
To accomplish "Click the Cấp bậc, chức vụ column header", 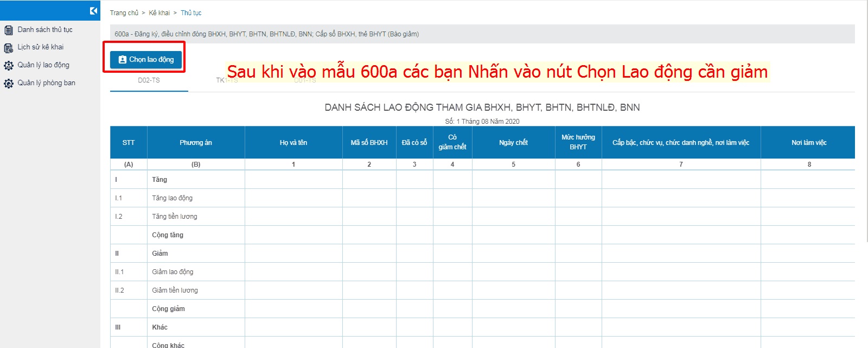I will [681, 143].
